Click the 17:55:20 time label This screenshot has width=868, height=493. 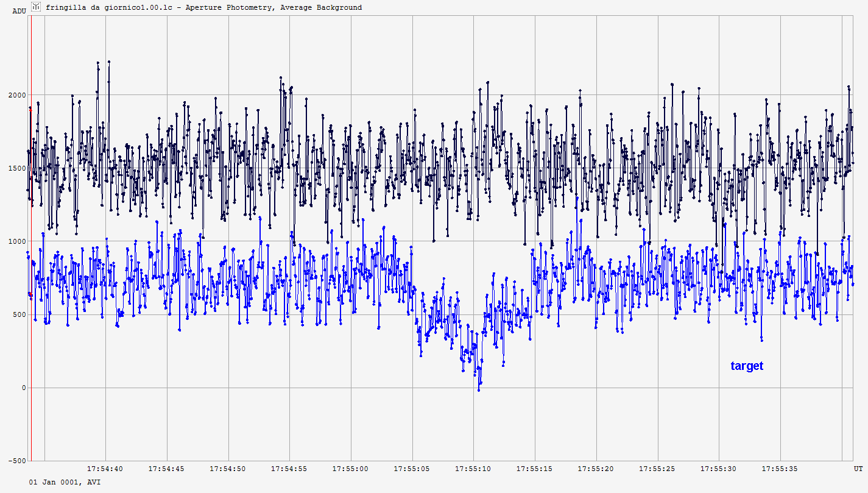coord(596,469)
